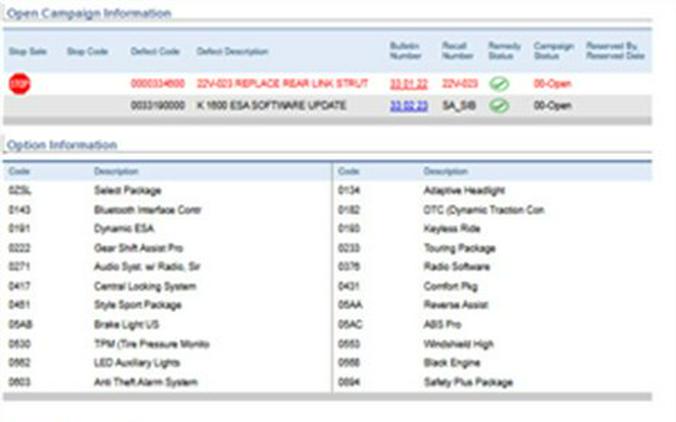Viewport: 676px width, 422px height.
Task: Click the Recall Number column header
Action: pyautogui.click(x=457, y=51)
